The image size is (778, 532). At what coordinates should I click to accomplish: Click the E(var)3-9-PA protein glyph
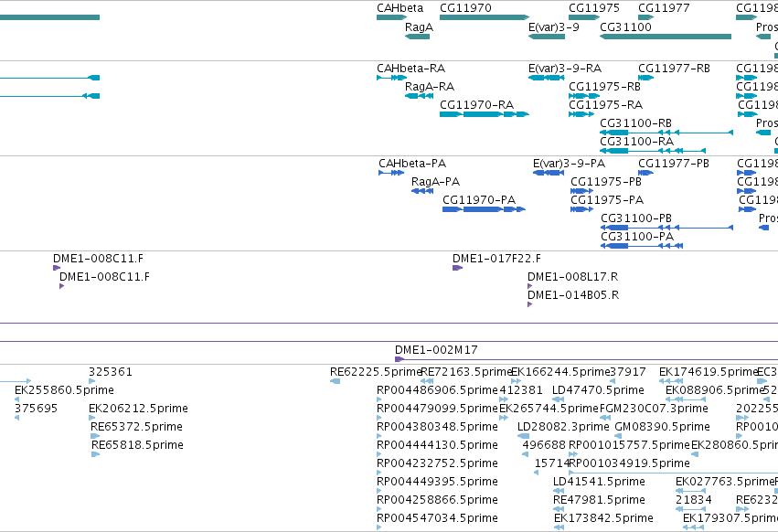click(x=549, y=173)
